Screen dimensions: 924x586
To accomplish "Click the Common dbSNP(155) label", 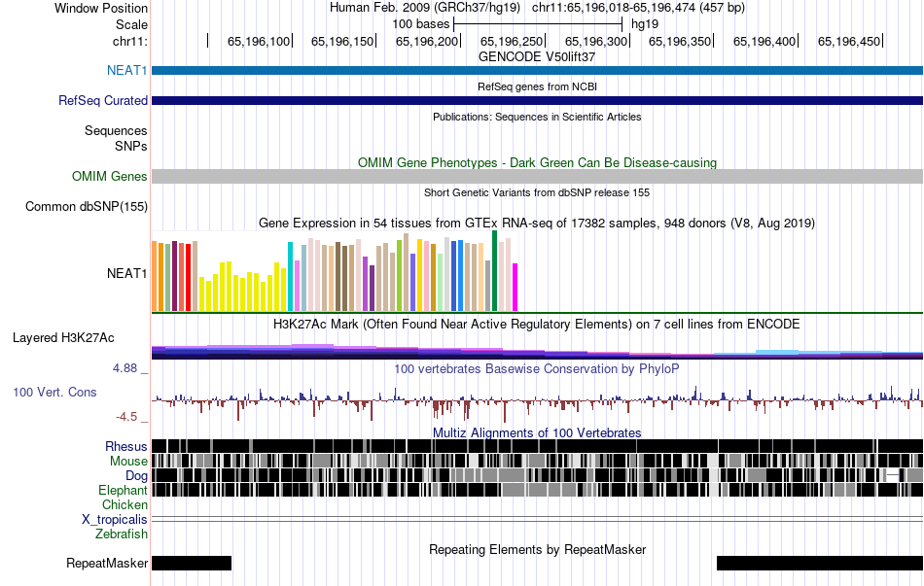I will (x=86, y=207).
